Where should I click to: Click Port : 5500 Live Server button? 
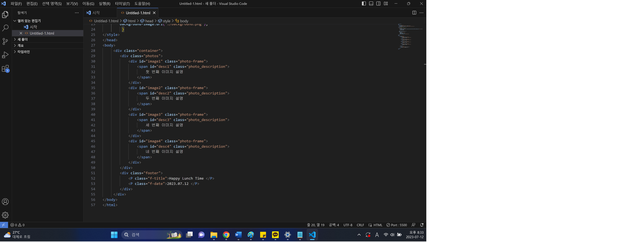point(397,225)
